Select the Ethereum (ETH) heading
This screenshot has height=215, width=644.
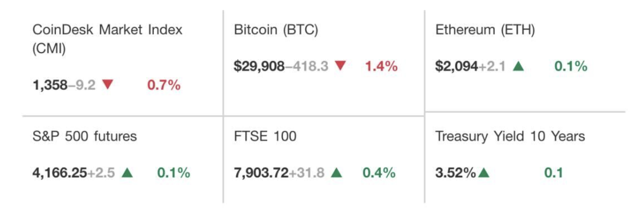[485, 30]
